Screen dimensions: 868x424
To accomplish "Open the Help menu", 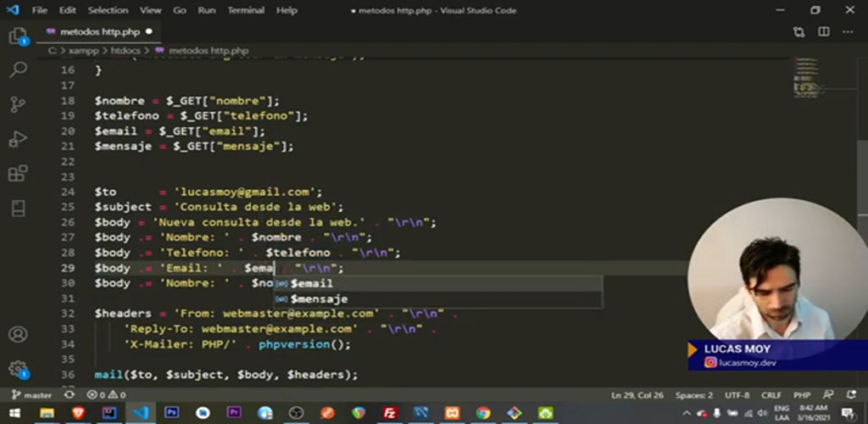I will (x=287, y=10).
